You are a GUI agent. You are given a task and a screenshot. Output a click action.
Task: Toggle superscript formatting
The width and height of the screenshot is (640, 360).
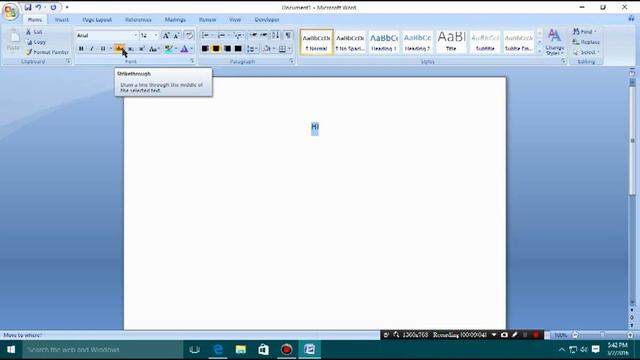[142, 49]
